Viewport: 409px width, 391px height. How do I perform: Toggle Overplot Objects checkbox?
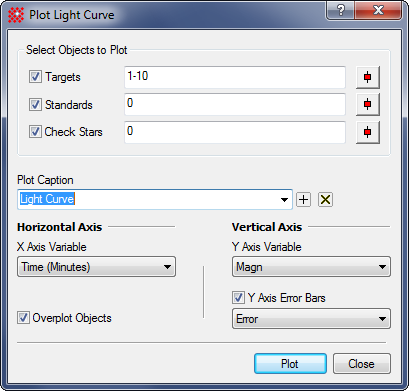pyautogui.click(x=23, y=318)
